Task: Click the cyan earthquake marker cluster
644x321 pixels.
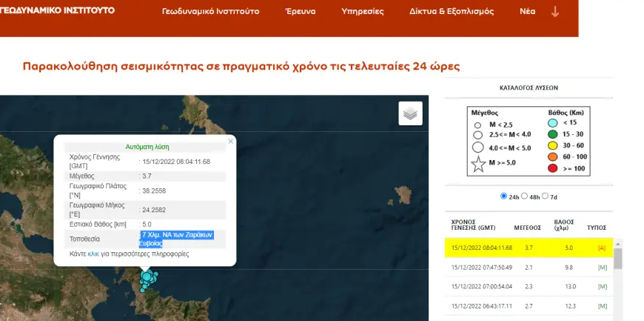Action: click(147, 278)
